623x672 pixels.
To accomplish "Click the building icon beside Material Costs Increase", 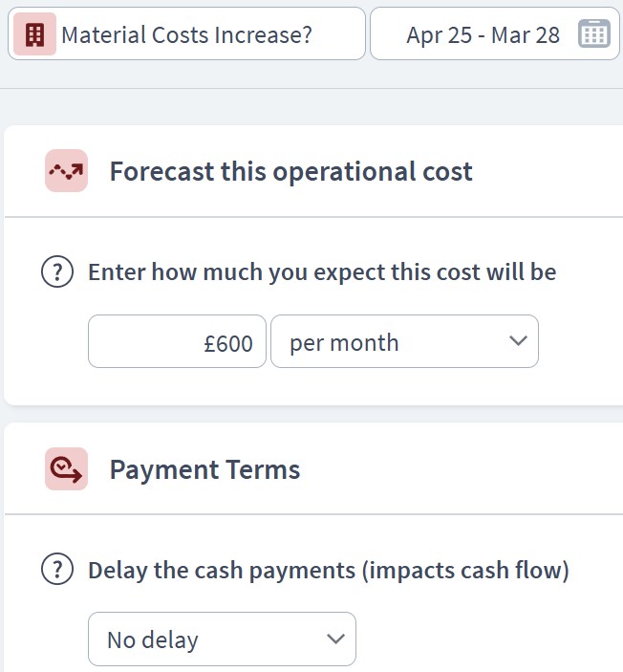I will (x=34, y=33).
